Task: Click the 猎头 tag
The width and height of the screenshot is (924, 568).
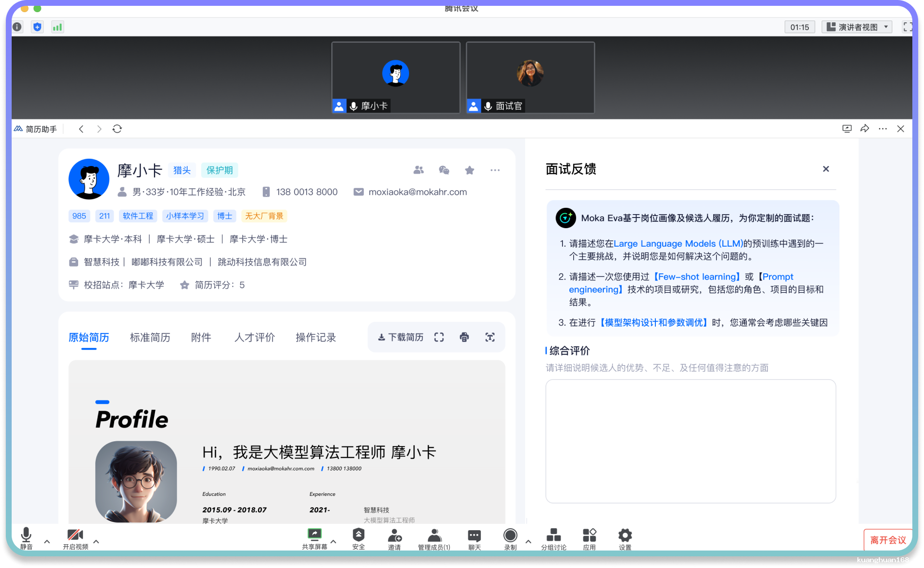Action: click(x=182, y=170)
